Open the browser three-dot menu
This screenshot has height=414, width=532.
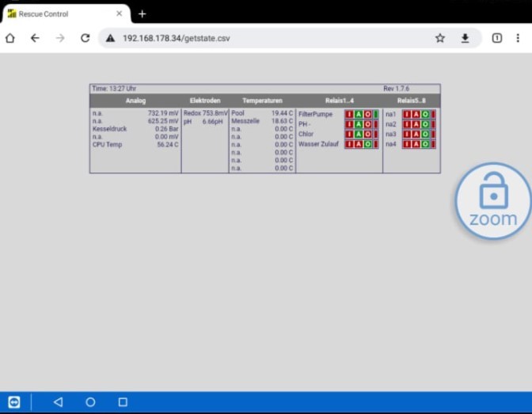pos(518,38)
